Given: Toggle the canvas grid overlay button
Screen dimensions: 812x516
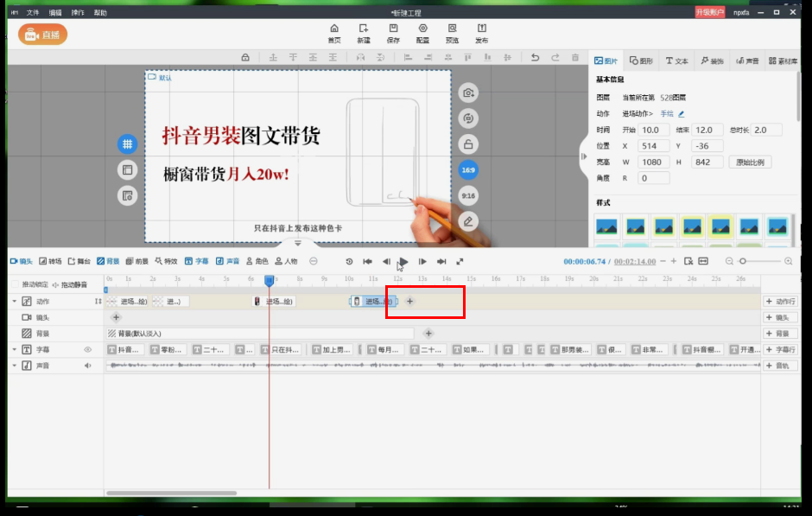Looking at the screenshot, I should point(127,144).
